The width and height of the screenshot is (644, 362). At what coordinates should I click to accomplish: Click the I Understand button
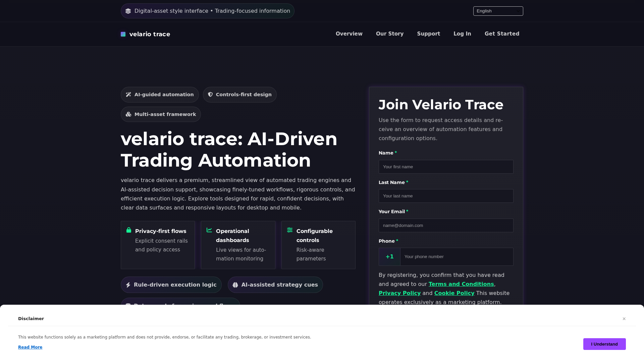[604, 344]
